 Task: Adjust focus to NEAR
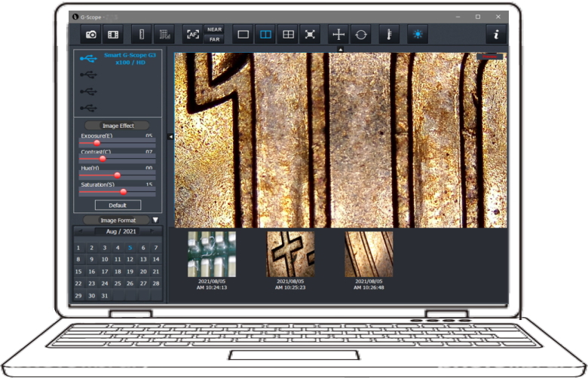[x=214, y=29]
